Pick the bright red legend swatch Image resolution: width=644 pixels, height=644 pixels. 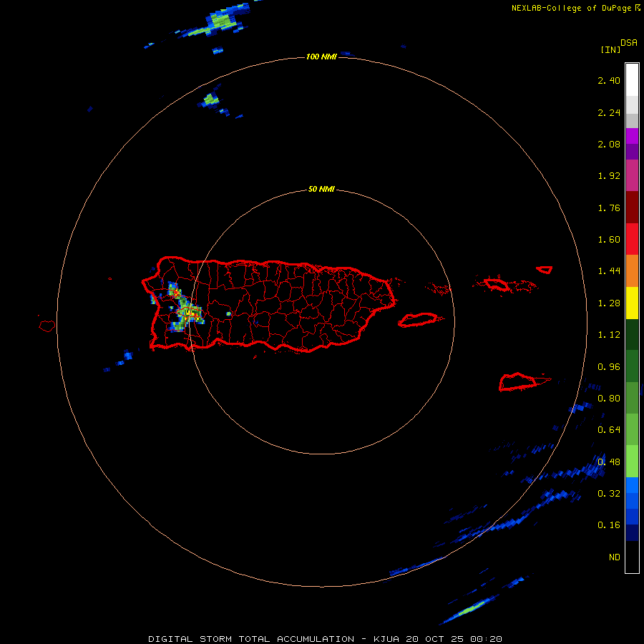[632, 240]
